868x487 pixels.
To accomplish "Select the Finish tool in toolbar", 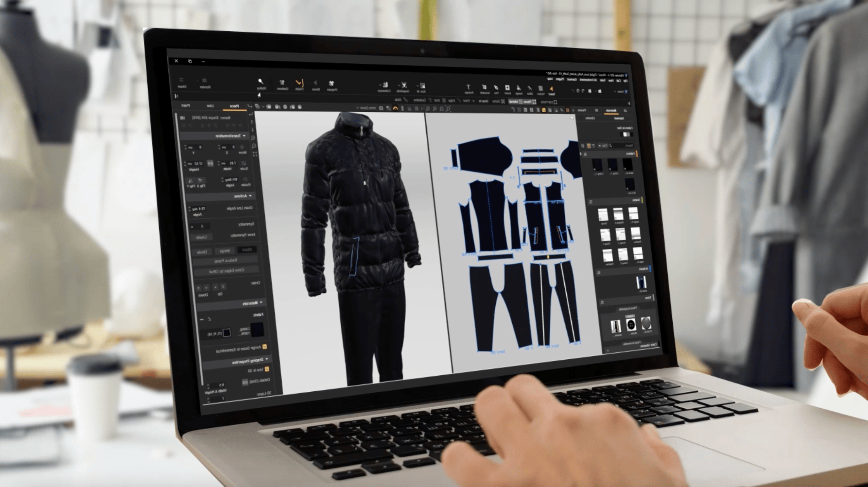I will [299, 83].
